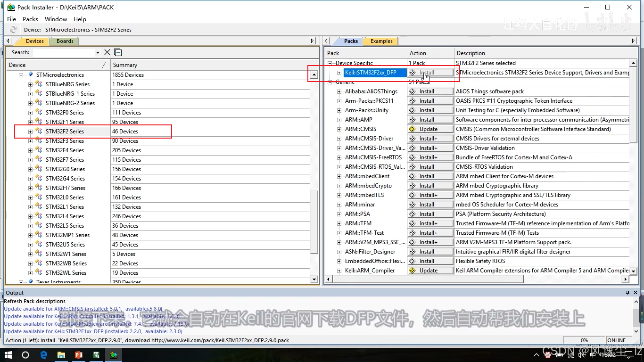Screen dimensions: 644x362
Task: Expand the ARM::CMSIS pack node
Action: [339, 129]
